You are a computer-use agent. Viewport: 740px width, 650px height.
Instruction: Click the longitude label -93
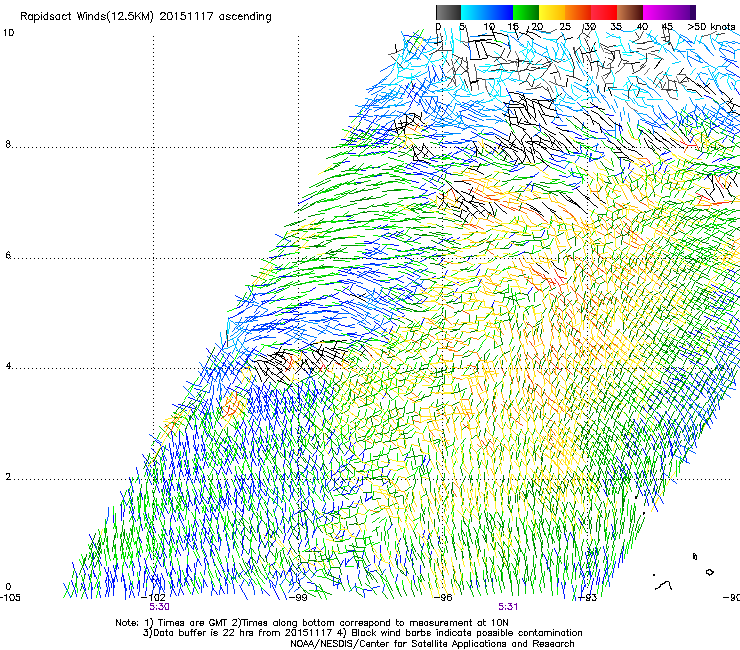(588, 597)
